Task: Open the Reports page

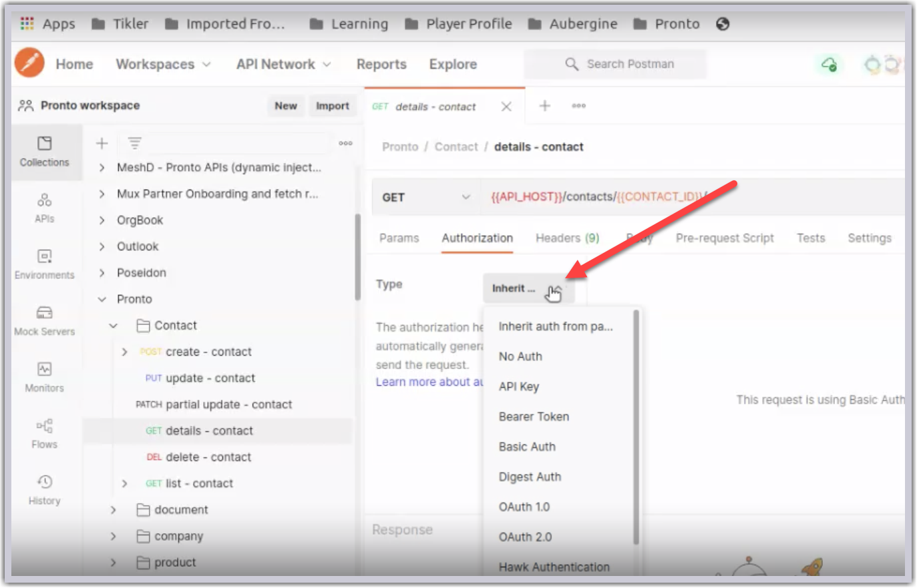Action: coord(381,64)
